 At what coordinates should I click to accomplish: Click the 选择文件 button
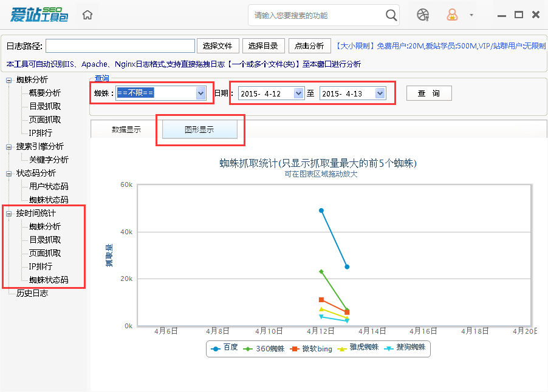click(x=217, y=46)
